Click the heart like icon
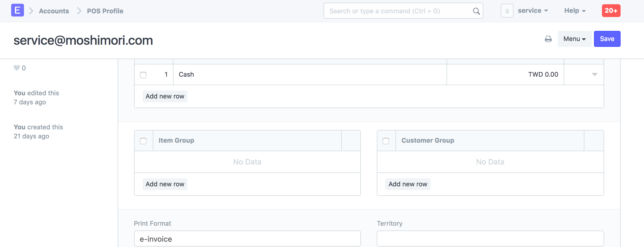Screen dimensions: 644x247 [17, 68]
